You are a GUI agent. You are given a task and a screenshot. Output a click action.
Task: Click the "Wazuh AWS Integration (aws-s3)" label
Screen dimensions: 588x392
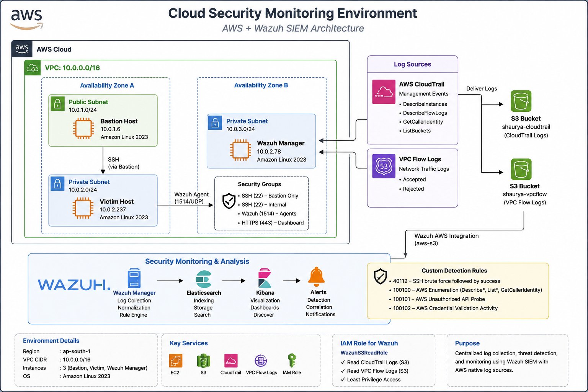446,240
